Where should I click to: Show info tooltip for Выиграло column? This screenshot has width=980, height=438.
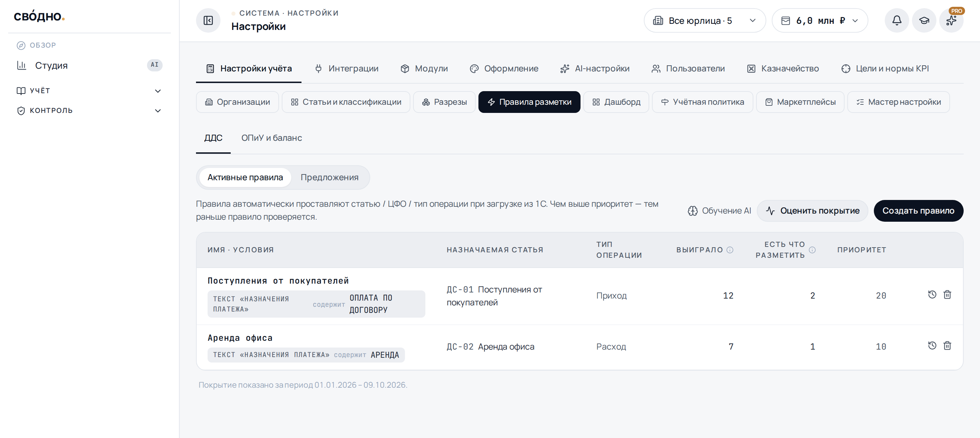[730, 250]
